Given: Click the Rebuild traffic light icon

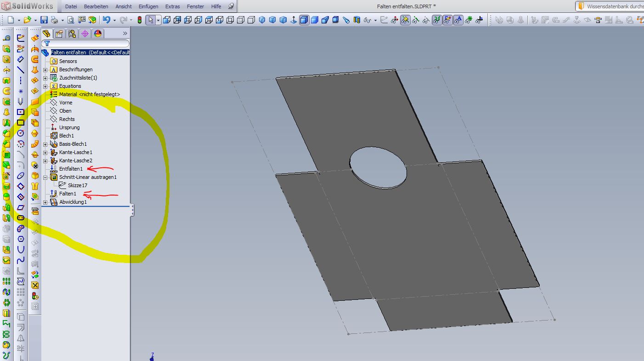Looking at the screenshot, I should 140,20.
